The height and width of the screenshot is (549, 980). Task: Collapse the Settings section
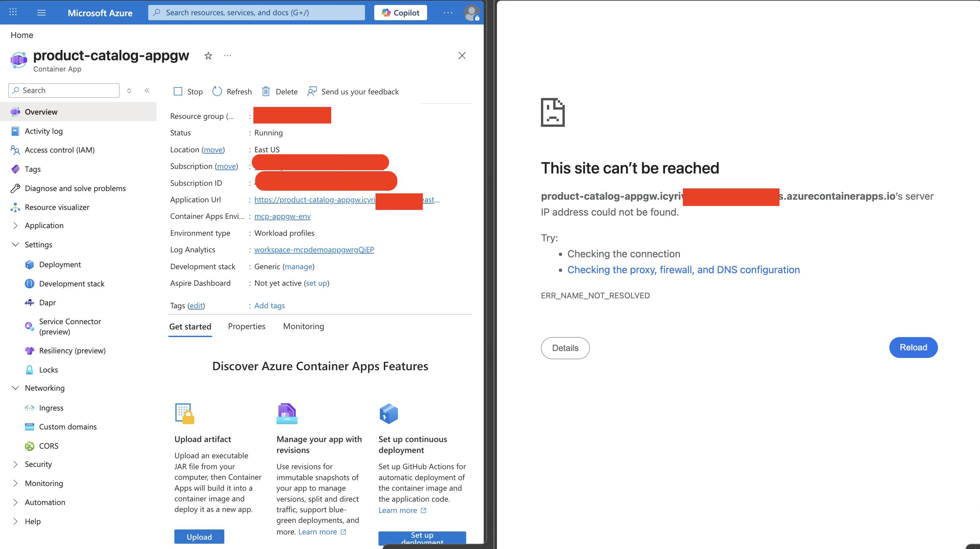(15, 244)
